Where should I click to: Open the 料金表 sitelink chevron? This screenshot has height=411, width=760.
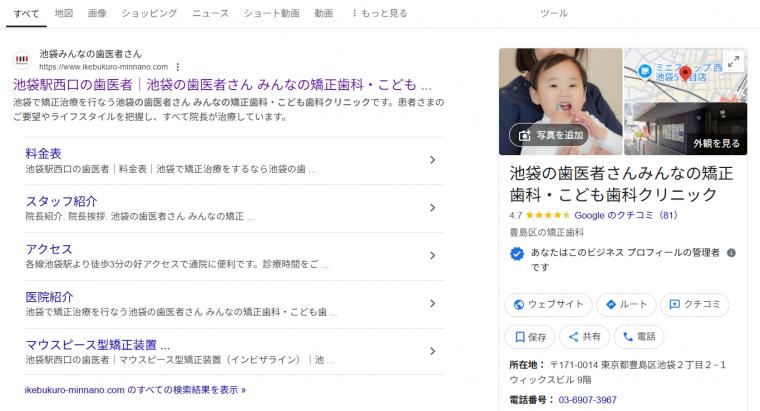pos(432,160)
